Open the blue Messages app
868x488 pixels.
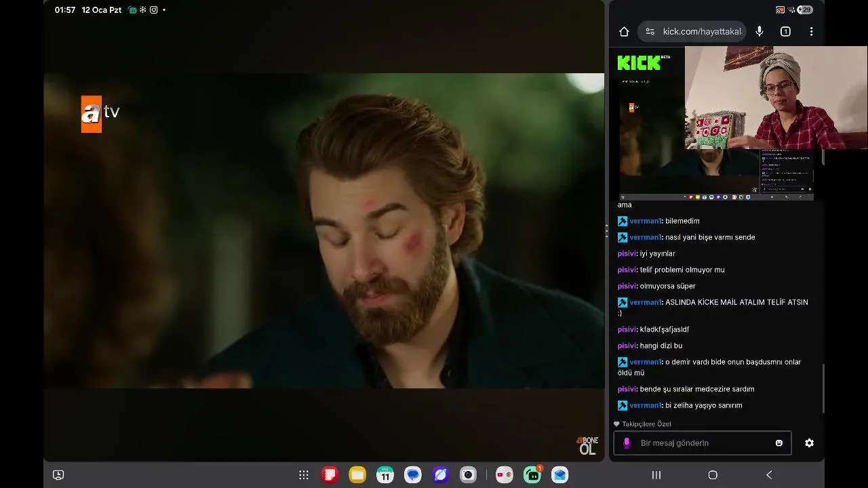click(413, 475)
